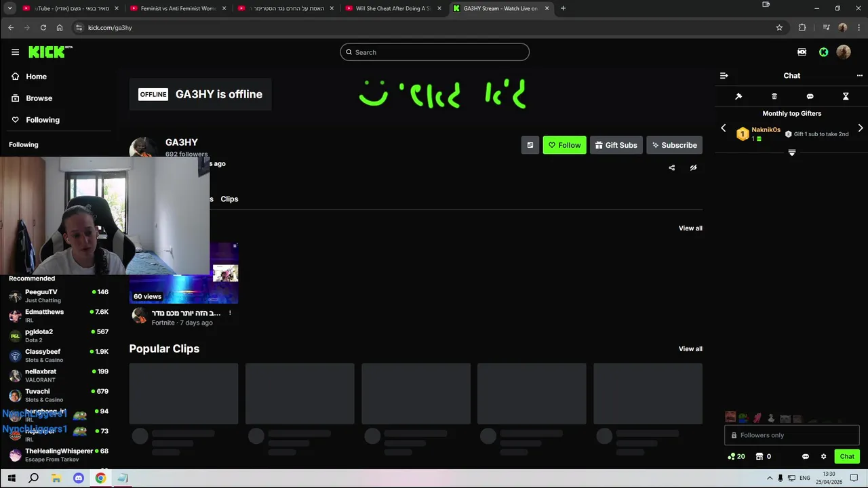Click the channel points icon showing 20
Screen dimensions: 868x488
click(x=736, y=456)
